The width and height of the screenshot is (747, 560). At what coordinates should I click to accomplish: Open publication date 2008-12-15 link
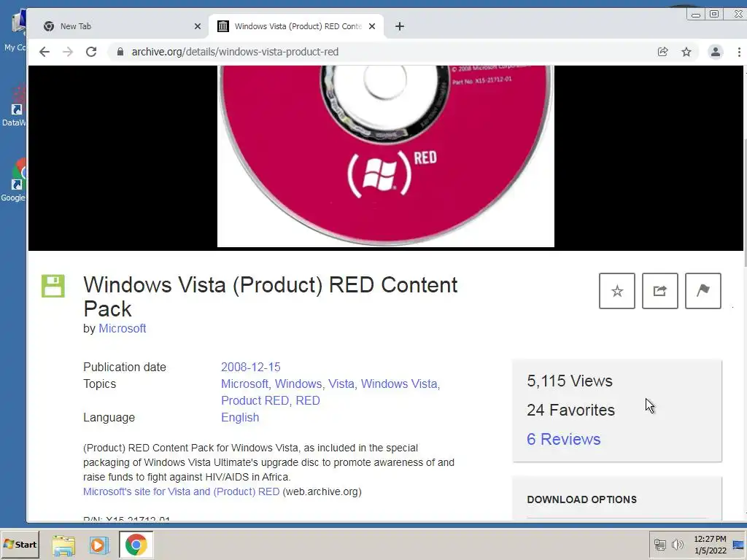pyautogui.click(x=251, y=367)
